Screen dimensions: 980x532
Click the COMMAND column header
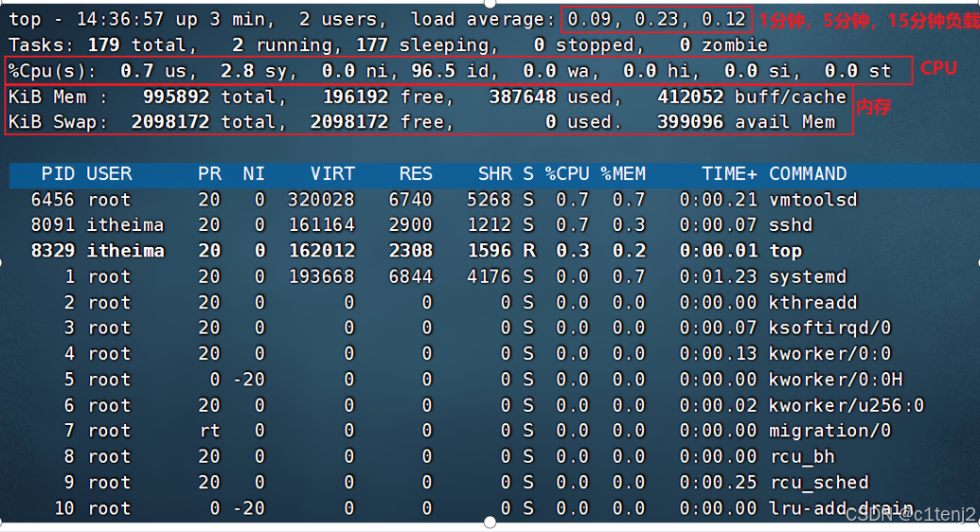click(x=808, y=174)
